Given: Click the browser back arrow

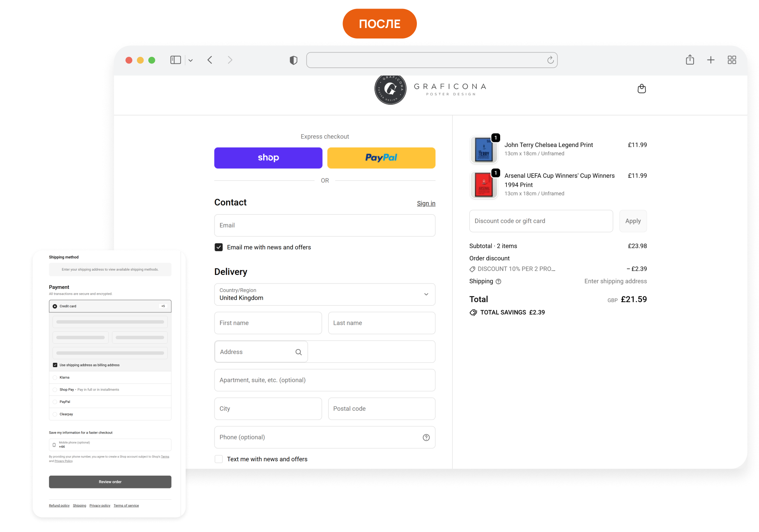Looking at the screenshot, I should tap(210, 60).
